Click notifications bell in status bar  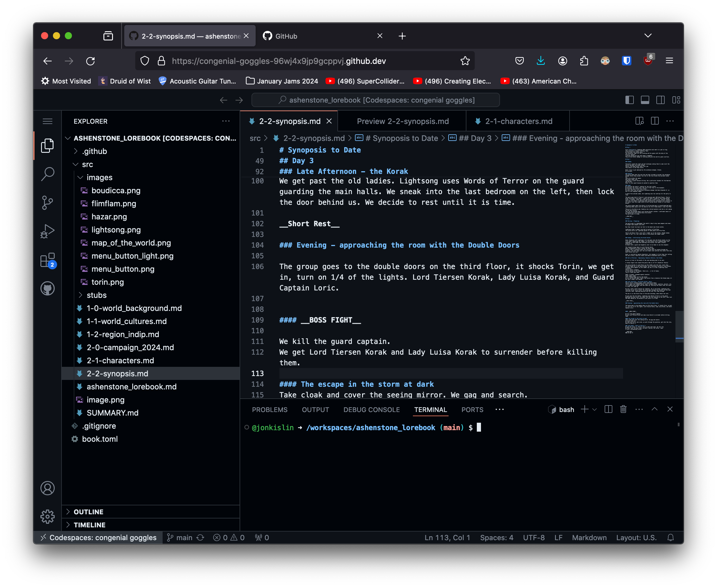[x=670, y=537]
